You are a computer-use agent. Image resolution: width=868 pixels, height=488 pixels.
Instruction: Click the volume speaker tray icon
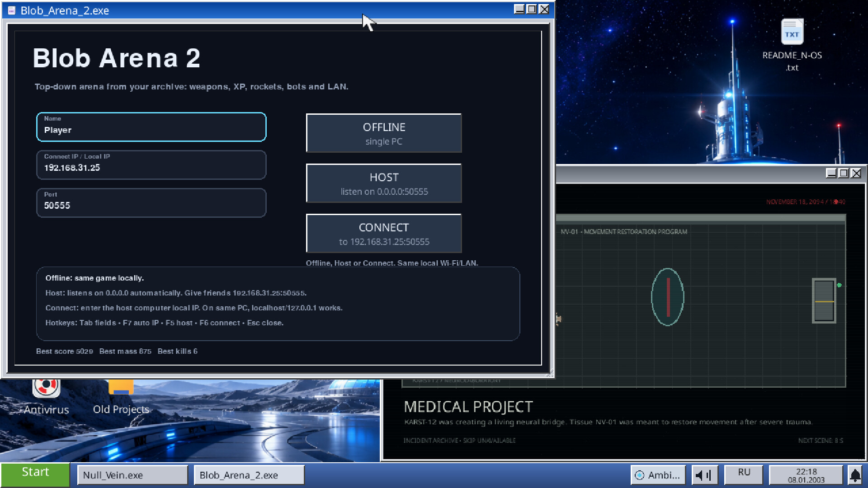click(x=704, y=475)
